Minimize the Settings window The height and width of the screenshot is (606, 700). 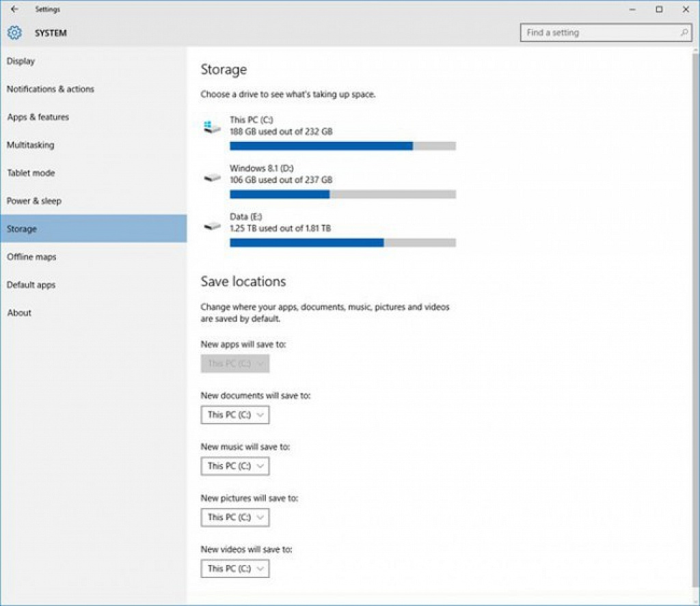632,10
